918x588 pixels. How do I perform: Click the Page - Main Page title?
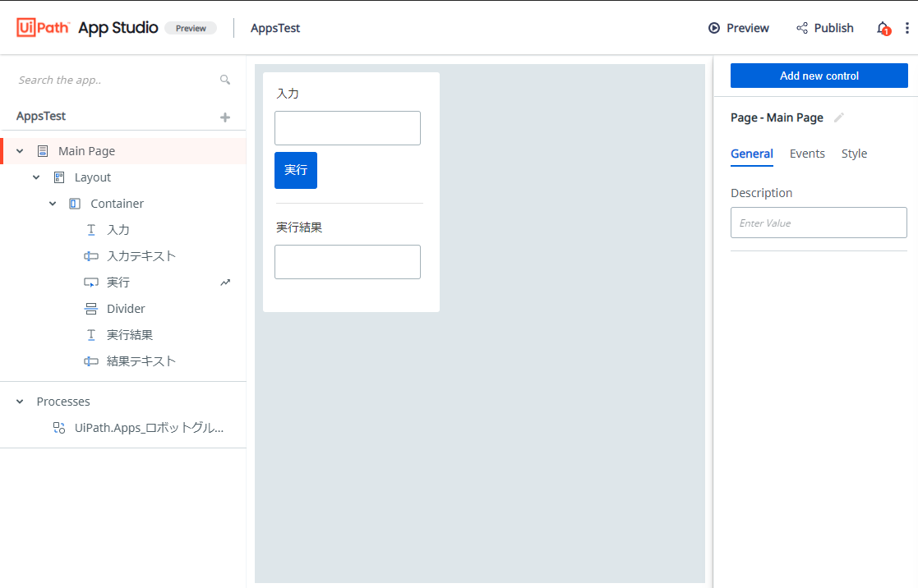(777, 117)
